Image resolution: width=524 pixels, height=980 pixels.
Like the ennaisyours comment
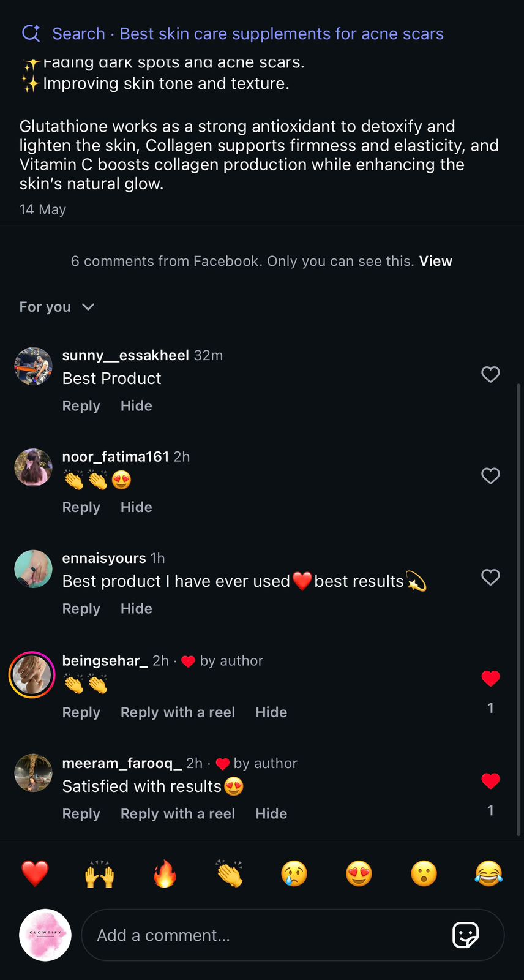pos(490,577)
